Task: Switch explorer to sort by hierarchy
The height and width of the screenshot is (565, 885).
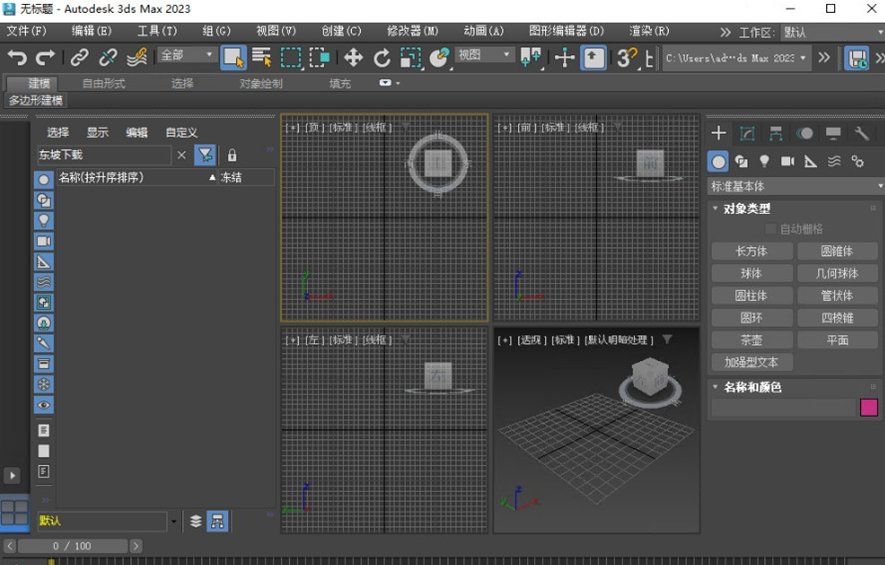Action: click(217, 521)
